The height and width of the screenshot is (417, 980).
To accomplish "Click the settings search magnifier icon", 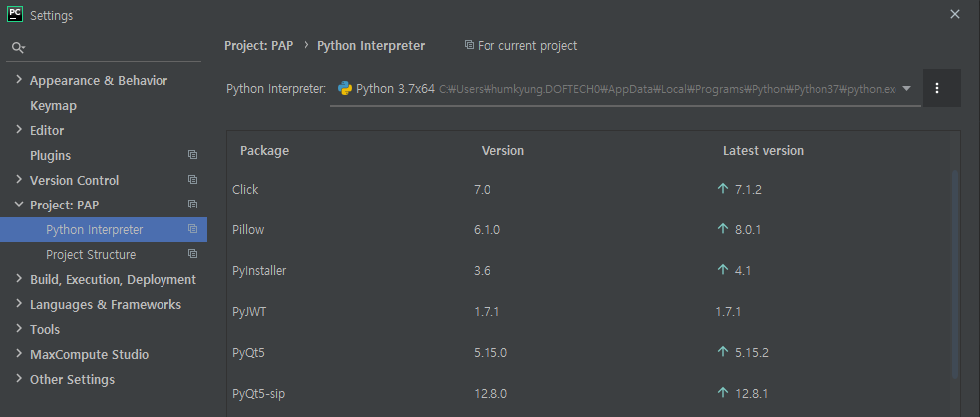I will pyautogui.click(x=18, y=48).
